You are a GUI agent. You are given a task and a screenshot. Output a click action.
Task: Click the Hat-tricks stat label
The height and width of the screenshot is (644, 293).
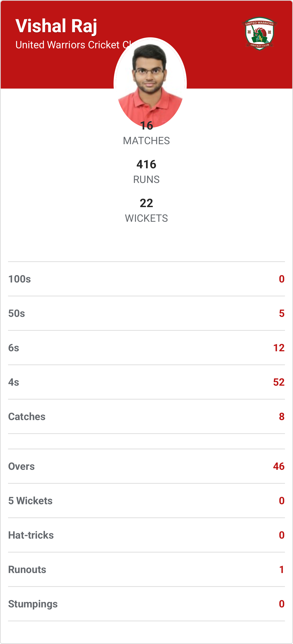click(31, 535)
